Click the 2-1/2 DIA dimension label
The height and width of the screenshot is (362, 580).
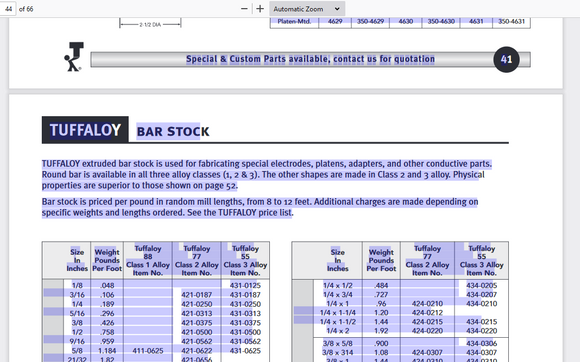(150, 25)
